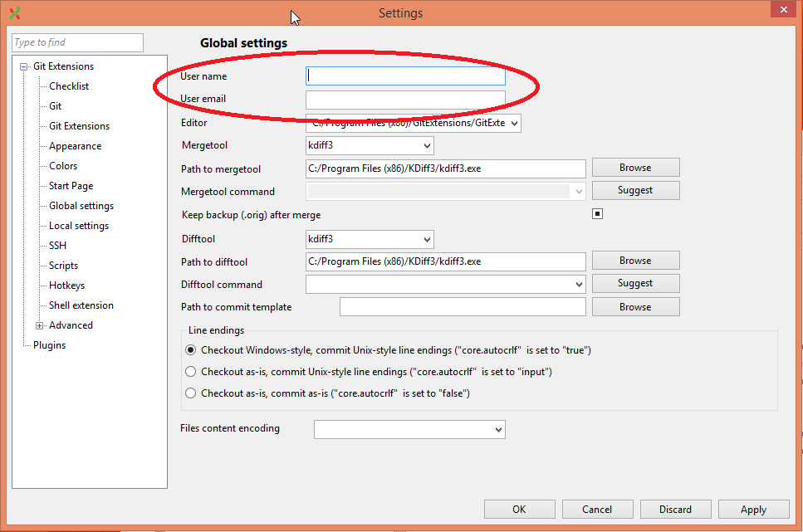Open the Appearance settings page
803x532 pixels.
pyautogui.click(x=75, y=146)
